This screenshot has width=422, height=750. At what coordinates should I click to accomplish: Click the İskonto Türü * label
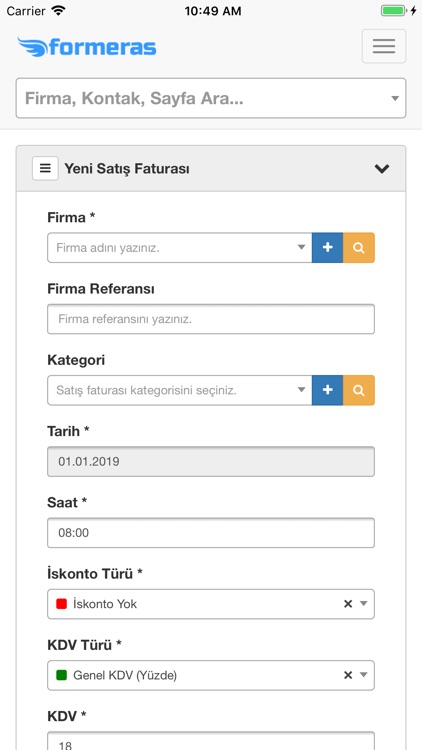pos(95,574)
